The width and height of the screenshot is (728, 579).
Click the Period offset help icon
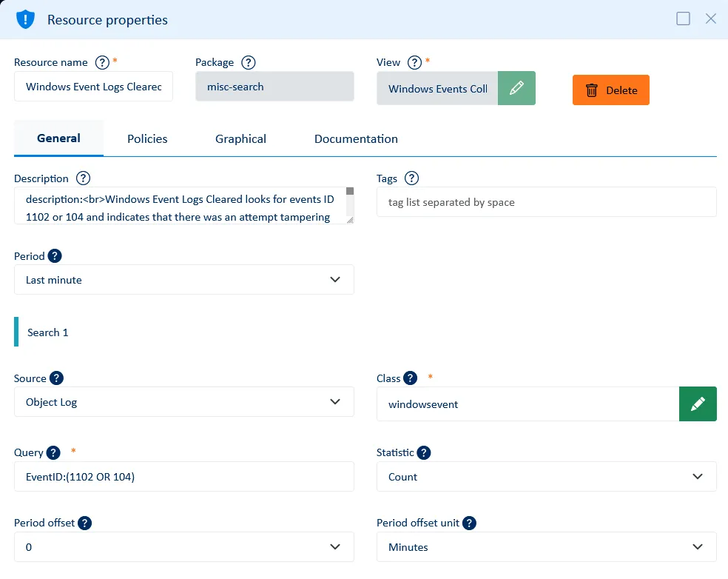(x=84, y=523)
